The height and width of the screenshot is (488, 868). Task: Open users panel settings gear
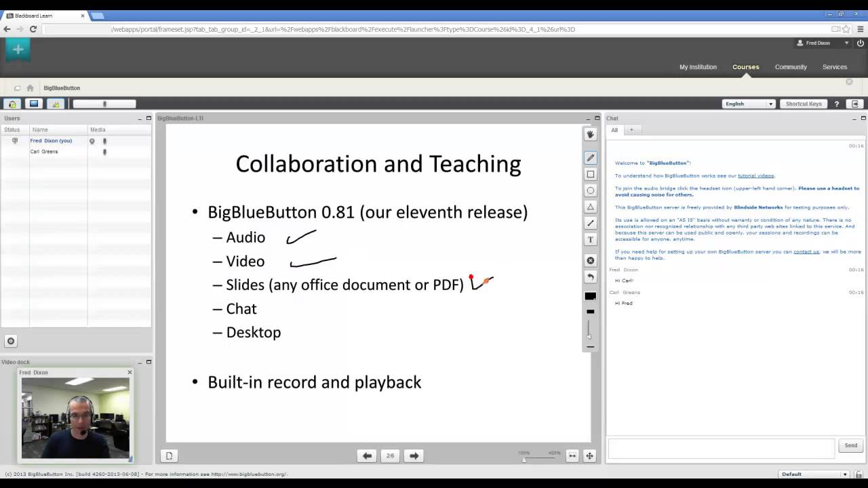click(10, 341)
